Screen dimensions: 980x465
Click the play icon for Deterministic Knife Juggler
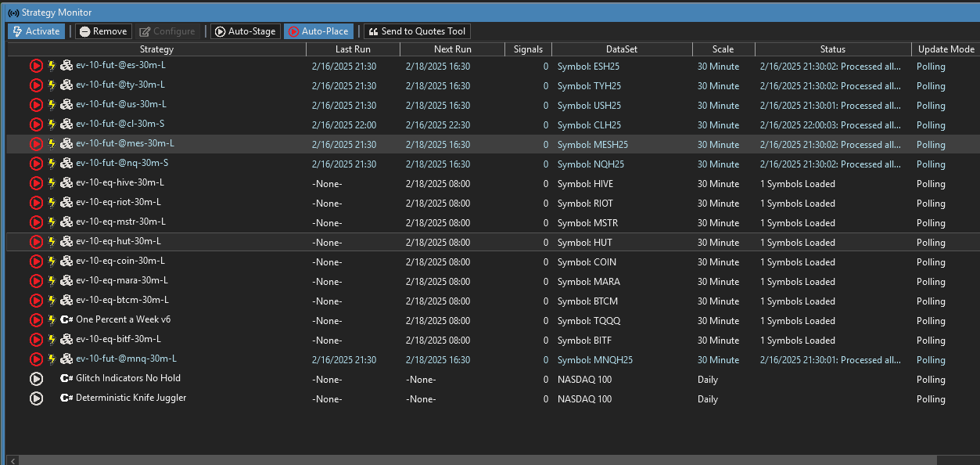point(36,398)
